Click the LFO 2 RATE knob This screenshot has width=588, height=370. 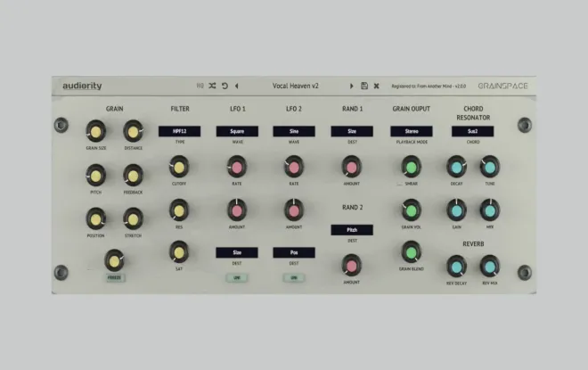(x=294, y=167)
